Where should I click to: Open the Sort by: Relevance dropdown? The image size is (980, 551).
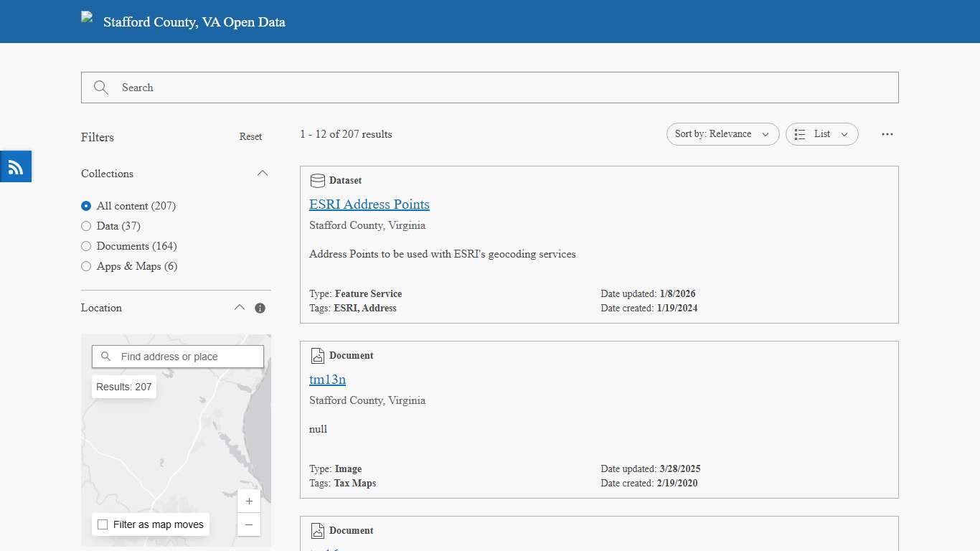tap(722, 134)
